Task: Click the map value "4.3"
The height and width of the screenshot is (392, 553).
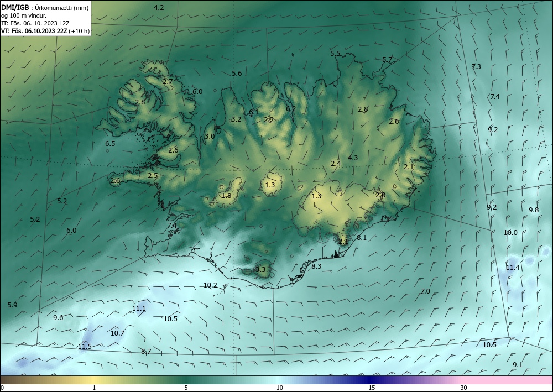Action: tap(353, 158)
